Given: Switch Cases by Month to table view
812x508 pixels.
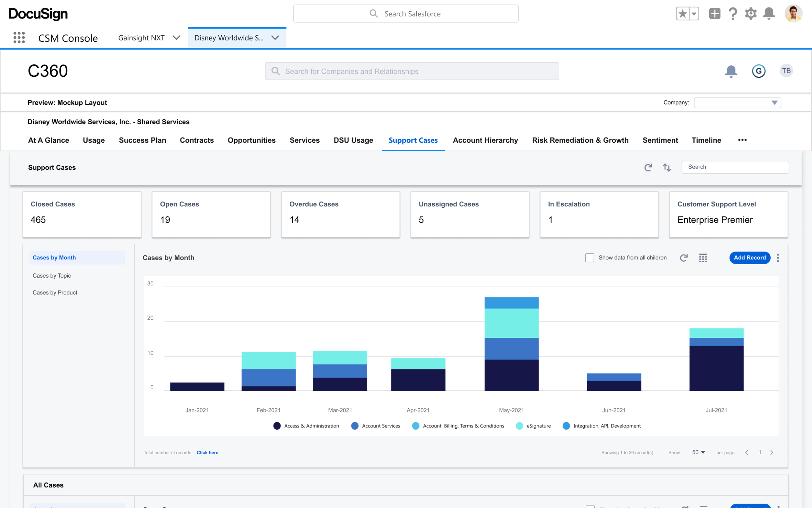Looking at the screenshot, I should pyautogui.click(x=703, y=258).
